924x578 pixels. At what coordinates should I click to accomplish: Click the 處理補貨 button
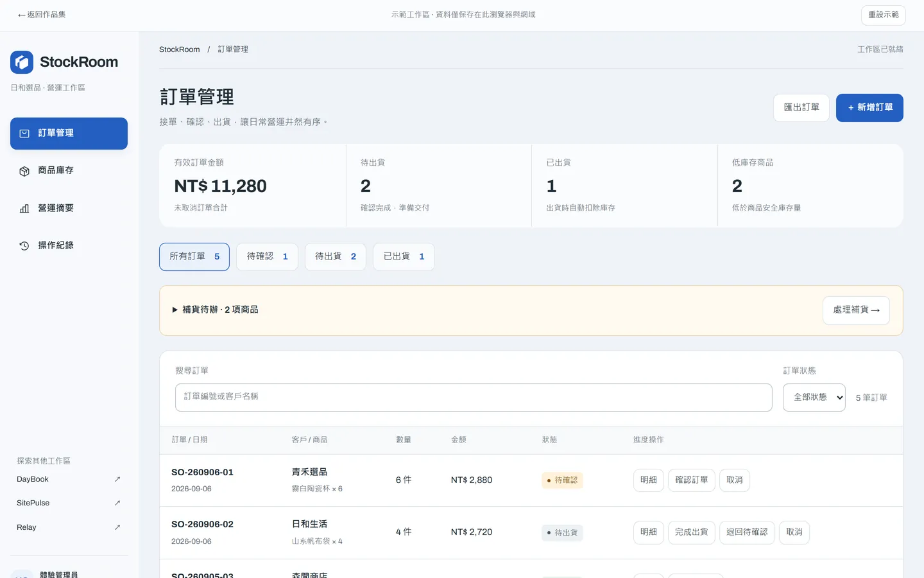pos(856,310)
